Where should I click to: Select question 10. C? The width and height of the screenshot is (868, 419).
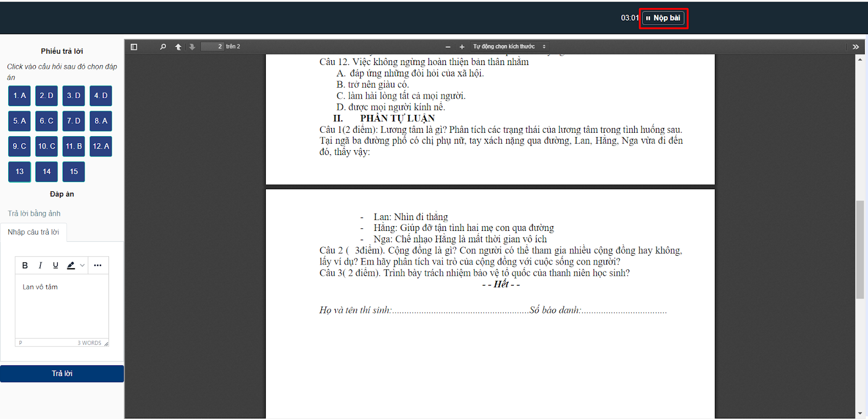(x=47, y=146)
